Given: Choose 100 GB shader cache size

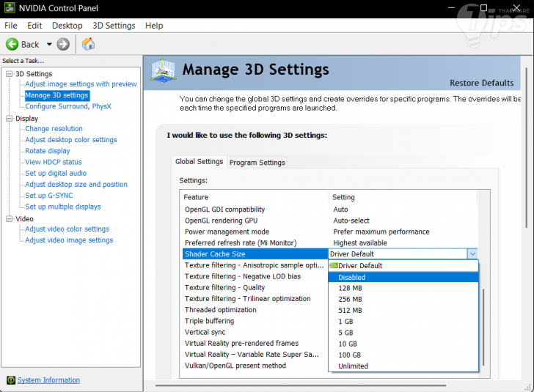Looking at the screenshot, I should click(403, 355).
